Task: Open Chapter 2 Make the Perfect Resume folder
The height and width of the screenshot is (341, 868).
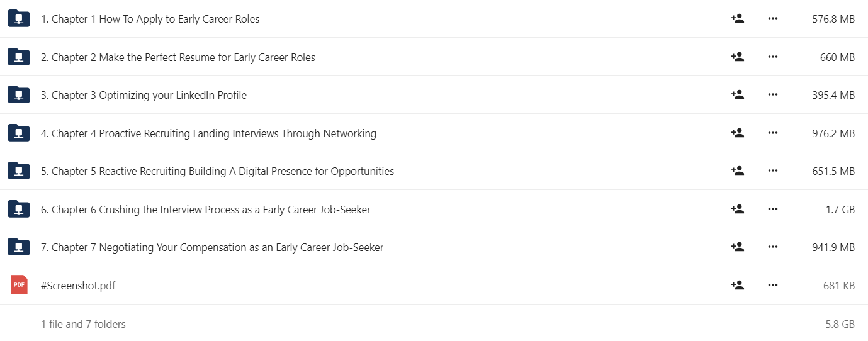Action: tap(178, 57)
